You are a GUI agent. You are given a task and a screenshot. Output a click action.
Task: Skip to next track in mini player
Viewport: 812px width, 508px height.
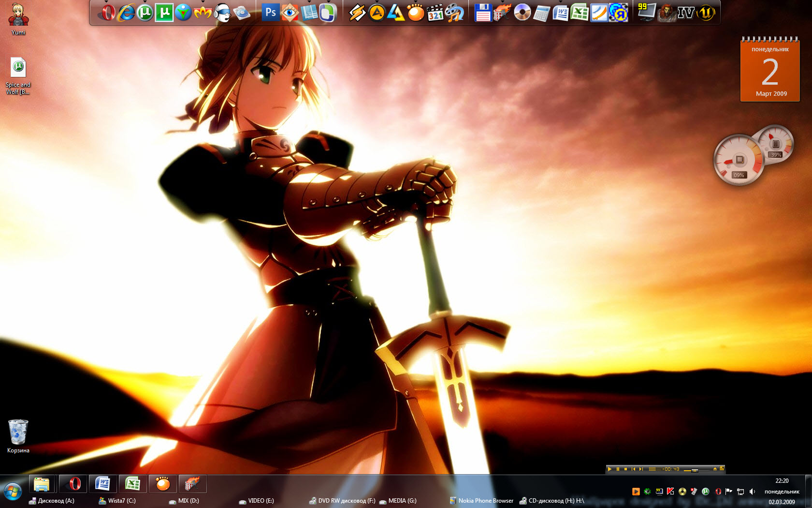641,469
